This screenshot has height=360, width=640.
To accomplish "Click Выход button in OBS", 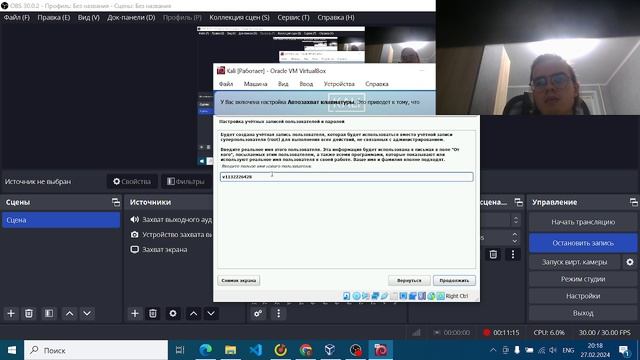I will point(583,313).
